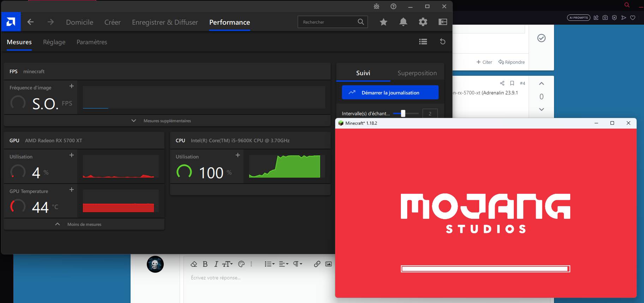
Task: Click Démarrer la journalisation button
Action: tap(390, 92)
